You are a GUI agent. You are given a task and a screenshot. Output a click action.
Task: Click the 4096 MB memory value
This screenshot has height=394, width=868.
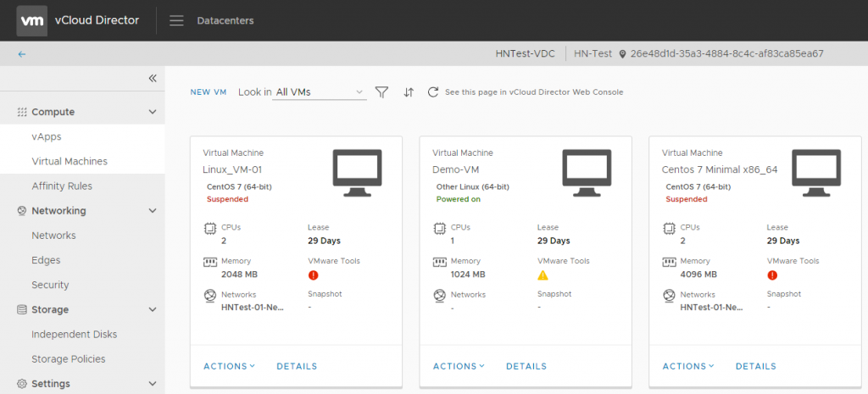[x=698, y=275]
